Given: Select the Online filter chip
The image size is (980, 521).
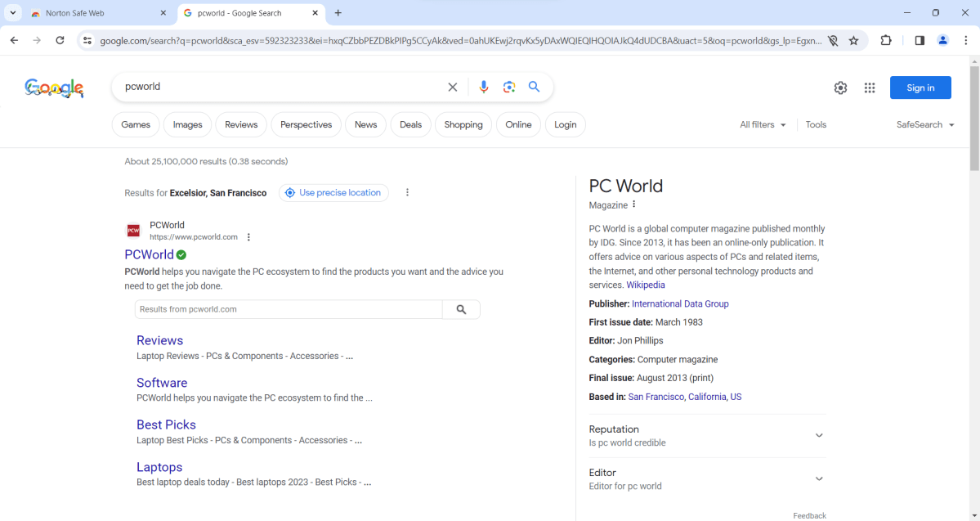Looking at the screenshot, I should (x=518, y=124).
